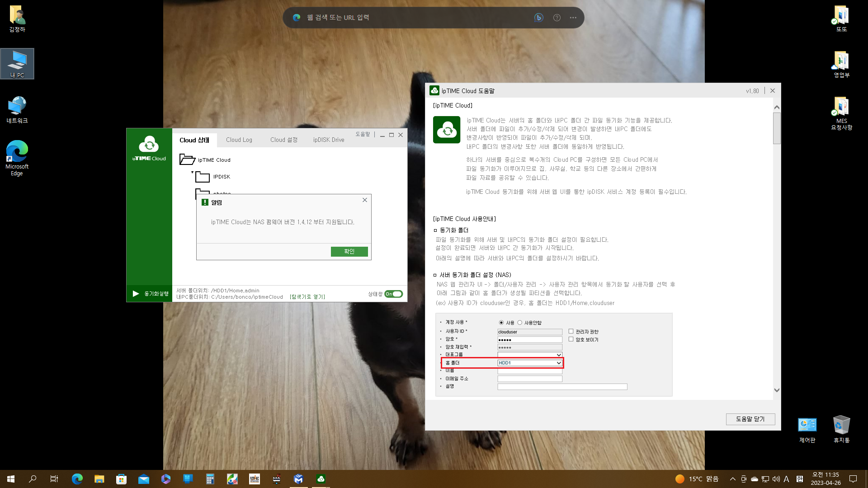Select the IPDISK folder in tree
This screenshot has width=868, height=488.
pyautogui.click(x=222, y=177)
